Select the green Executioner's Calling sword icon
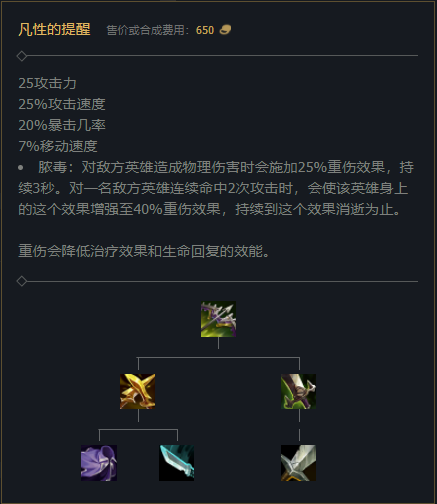 click(x=298, y=391)
